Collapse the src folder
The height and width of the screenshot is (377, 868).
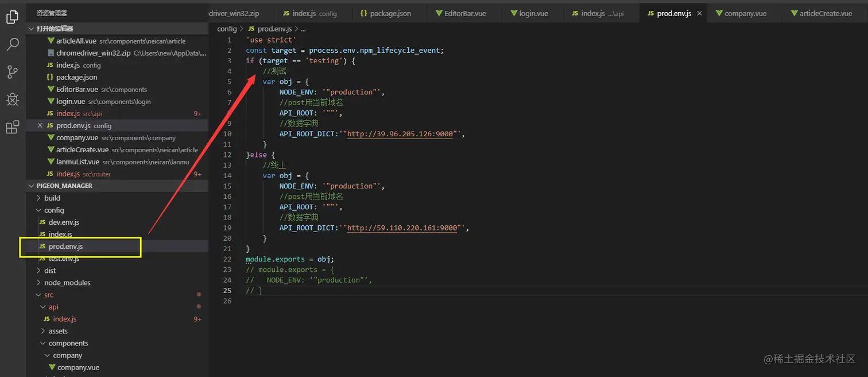click(x=49, y=294)
